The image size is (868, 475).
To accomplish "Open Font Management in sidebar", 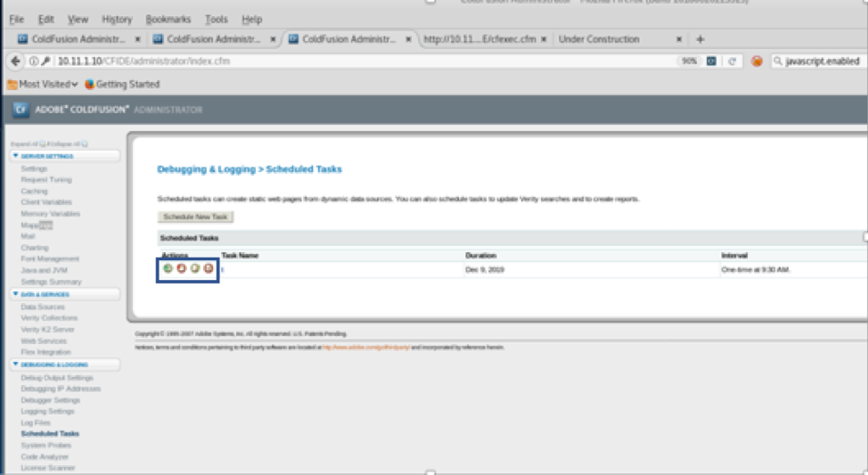I will (x=50, y=258).
